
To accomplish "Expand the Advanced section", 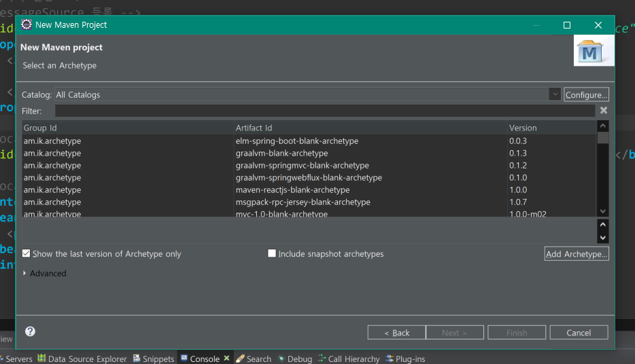I will coord(24,274).
